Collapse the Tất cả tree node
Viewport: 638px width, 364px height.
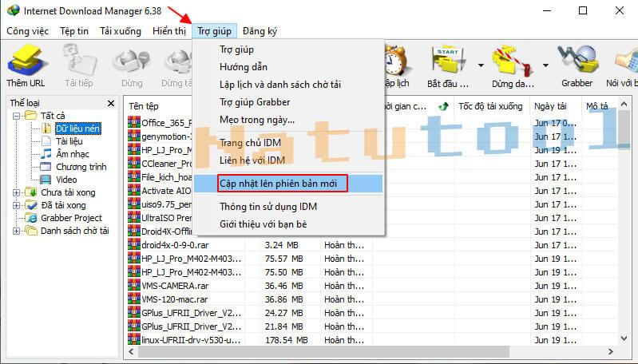coord(16,116)
